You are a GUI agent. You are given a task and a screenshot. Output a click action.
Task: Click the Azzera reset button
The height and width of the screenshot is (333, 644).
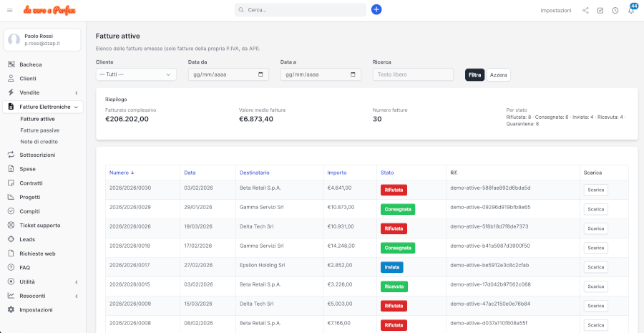coord(499,74)
